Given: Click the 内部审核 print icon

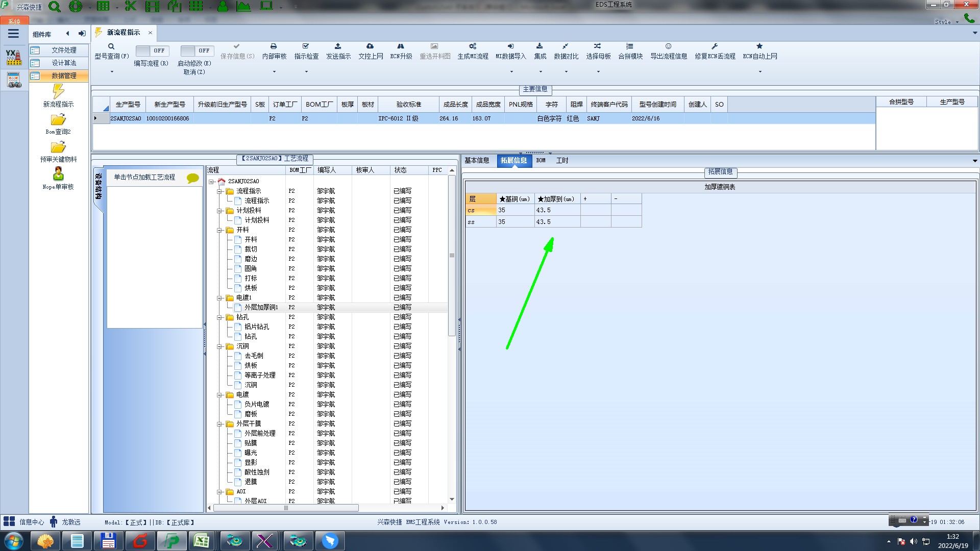Looking at the screenshot, I should click(x=274, y=46).
